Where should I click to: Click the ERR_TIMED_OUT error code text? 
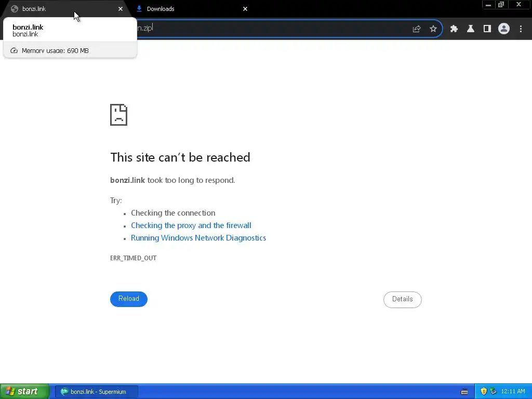pos(134,258)
